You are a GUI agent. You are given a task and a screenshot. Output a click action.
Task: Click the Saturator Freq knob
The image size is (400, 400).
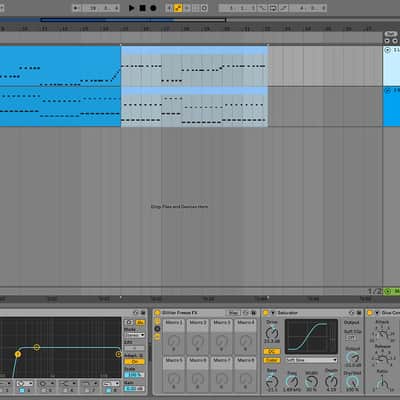click(x=291, y=382)
